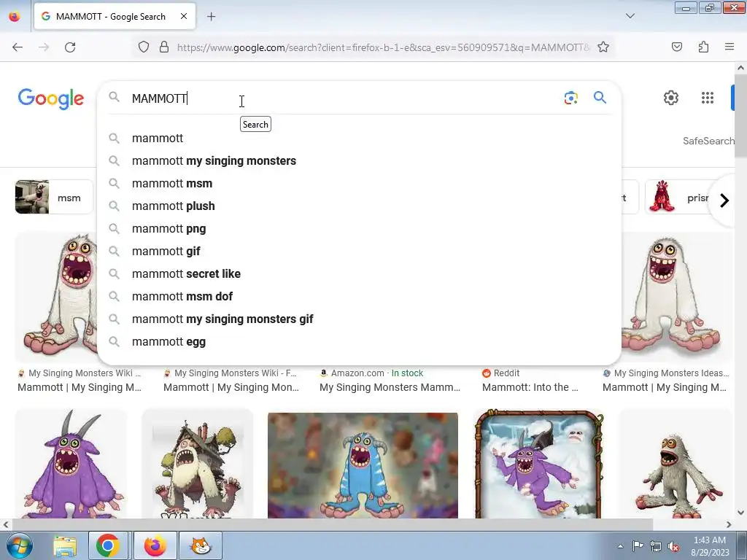Expand the list all tabs chevron

[x=630, y=16]
